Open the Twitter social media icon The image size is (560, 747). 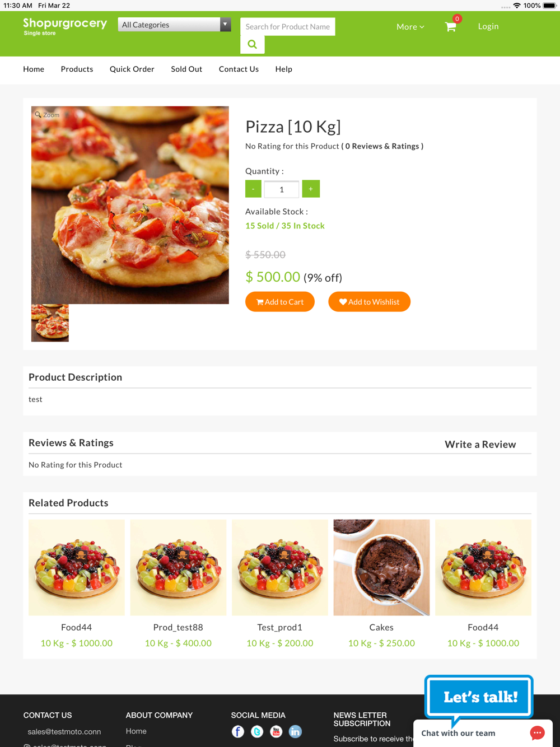click(257, 731)
